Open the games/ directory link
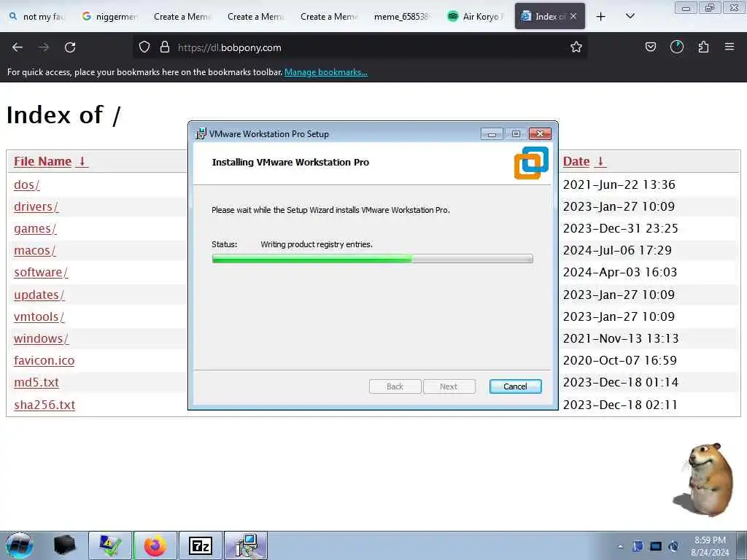 (35, 228)
